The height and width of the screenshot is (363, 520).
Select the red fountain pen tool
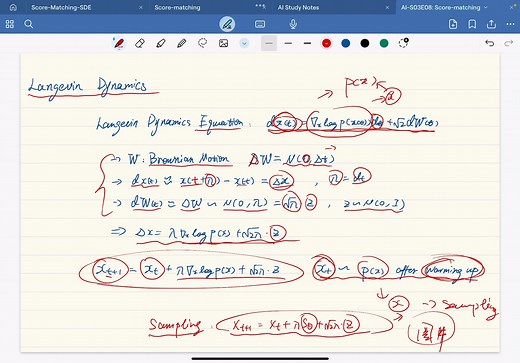(119, 43)
